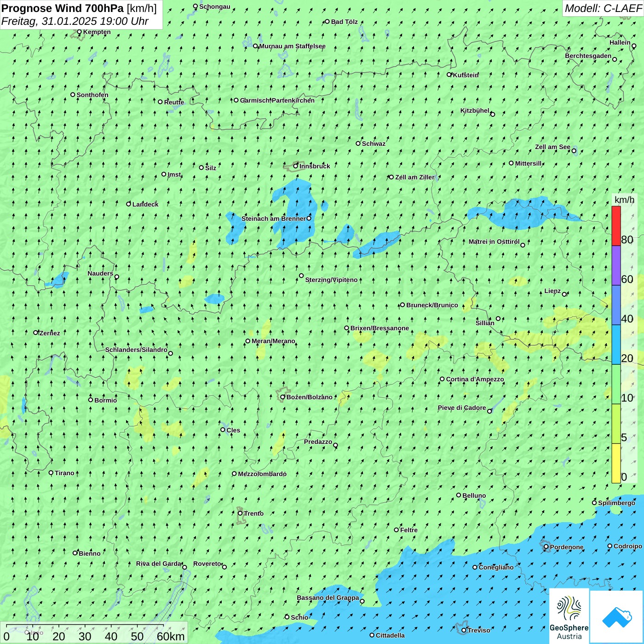Click the Lienz location marker
The height and width of the screenshot is (644, 644).
564,294
